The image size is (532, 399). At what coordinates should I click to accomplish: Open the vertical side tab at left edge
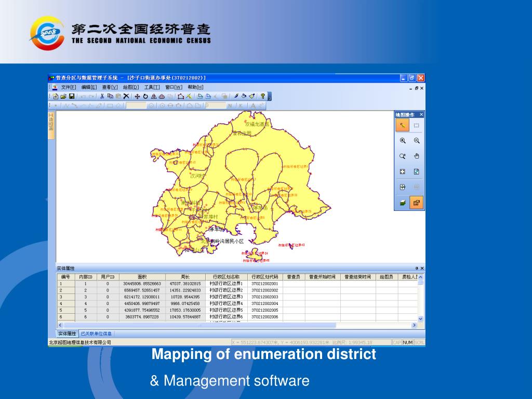[51, 126]
